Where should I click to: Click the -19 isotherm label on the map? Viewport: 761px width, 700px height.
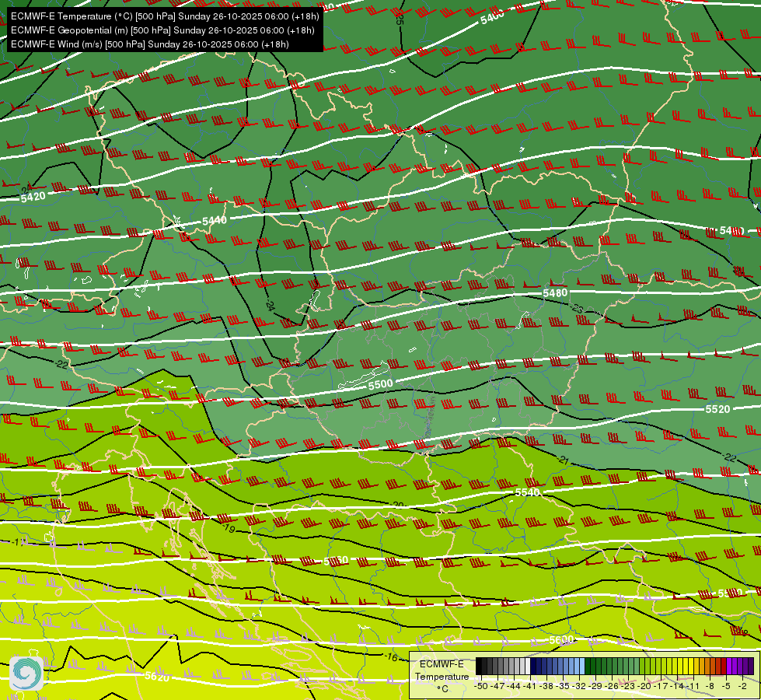[x=228, y=528]
